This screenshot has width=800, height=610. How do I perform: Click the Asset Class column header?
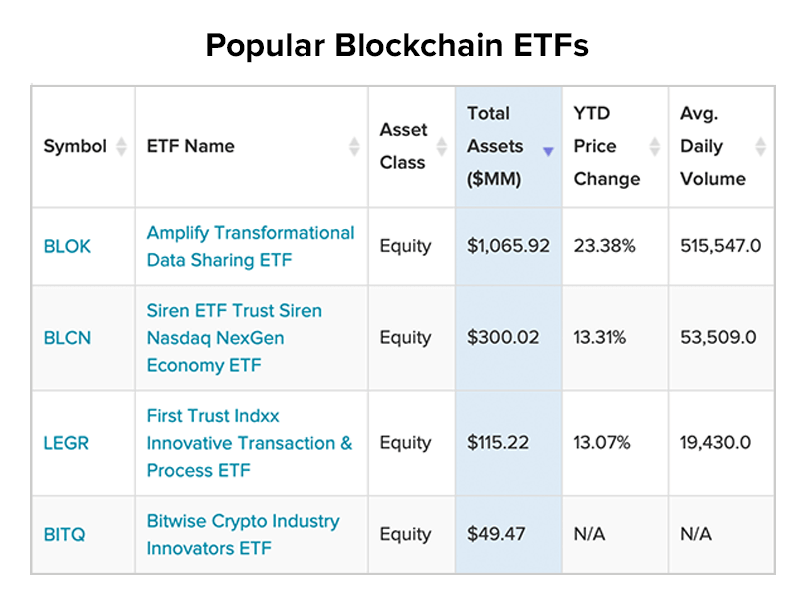[x=403, y=146]
